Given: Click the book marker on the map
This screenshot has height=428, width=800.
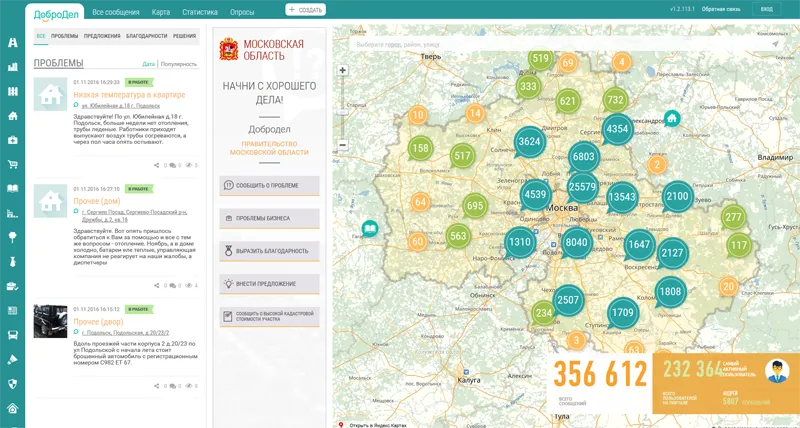Looking at the screenshot, I should (x=369, y=229).
